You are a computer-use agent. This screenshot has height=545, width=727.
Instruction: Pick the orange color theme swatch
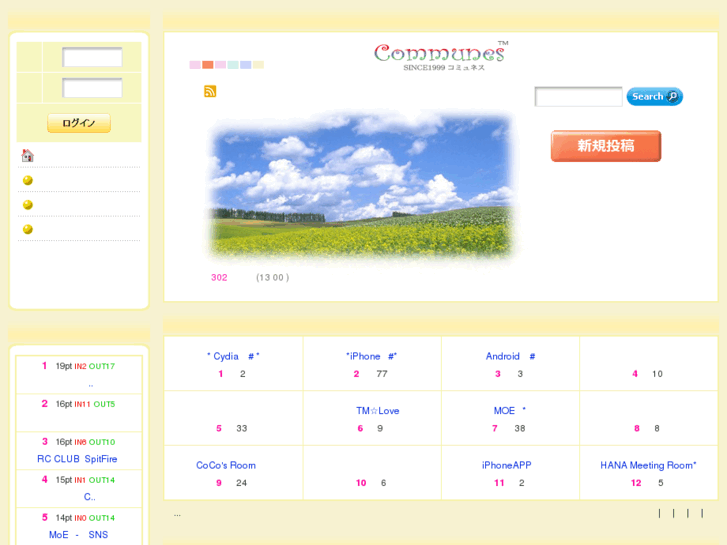(208, 64)
